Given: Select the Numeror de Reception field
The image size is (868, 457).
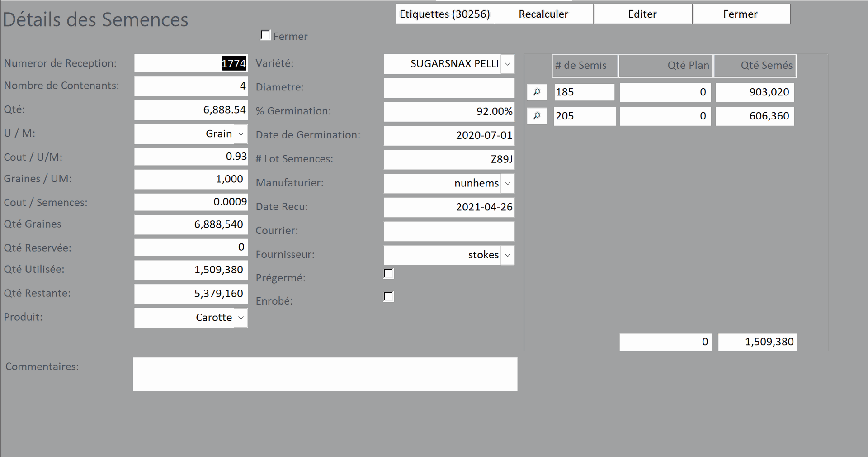Looking at the screenshot, I should pos(191,63).
